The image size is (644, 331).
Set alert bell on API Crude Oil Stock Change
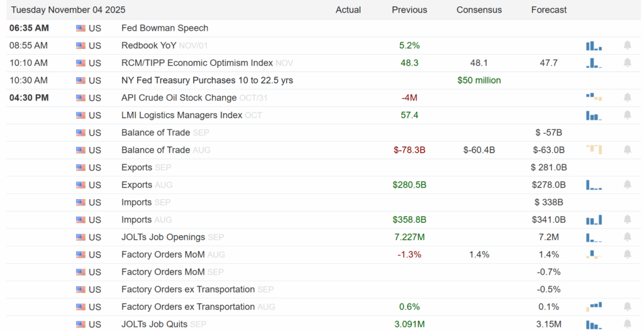pos(627,97)
